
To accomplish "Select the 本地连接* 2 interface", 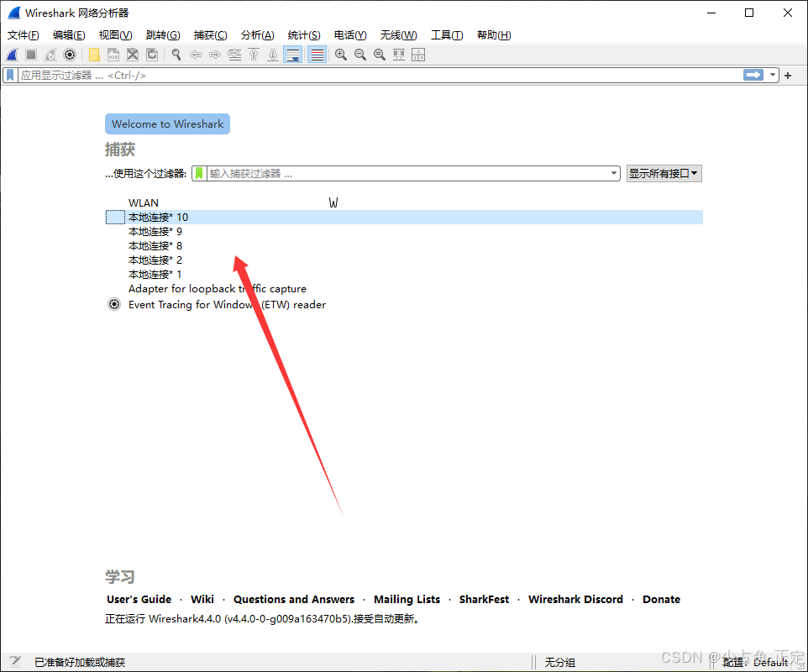I will coord(404,260).
